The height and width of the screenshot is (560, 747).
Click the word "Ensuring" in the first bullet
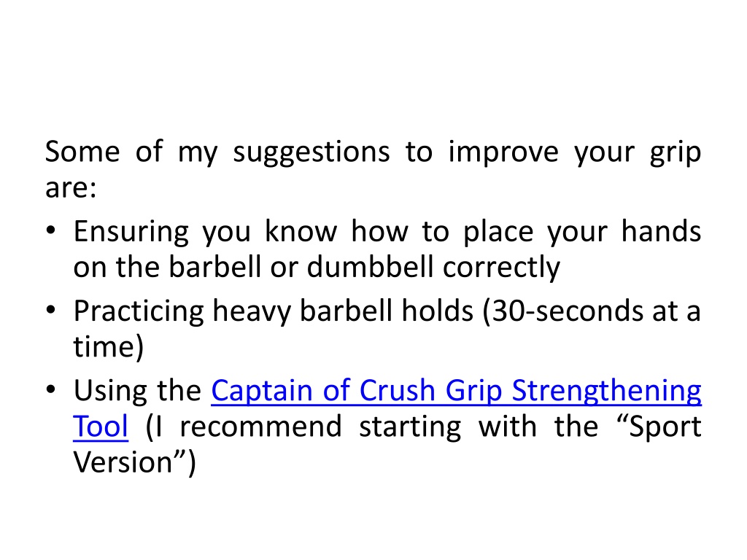(131, 233)
